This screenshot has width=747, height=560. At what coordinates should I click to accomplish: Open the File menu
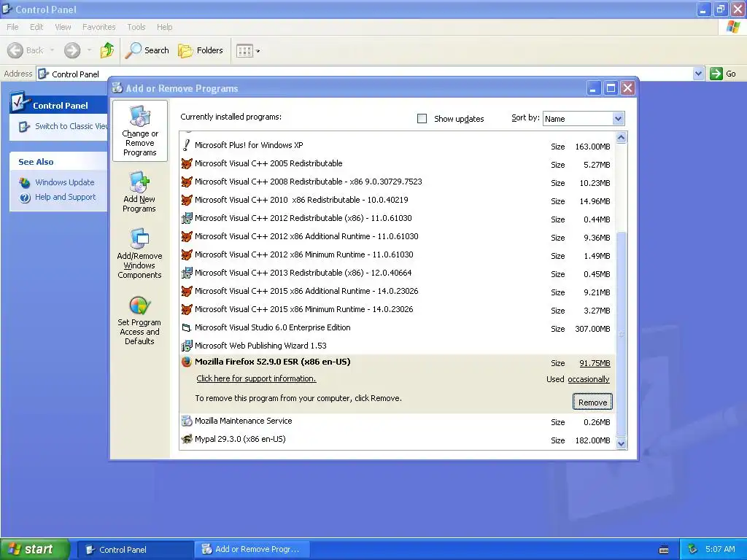(13, 27)
